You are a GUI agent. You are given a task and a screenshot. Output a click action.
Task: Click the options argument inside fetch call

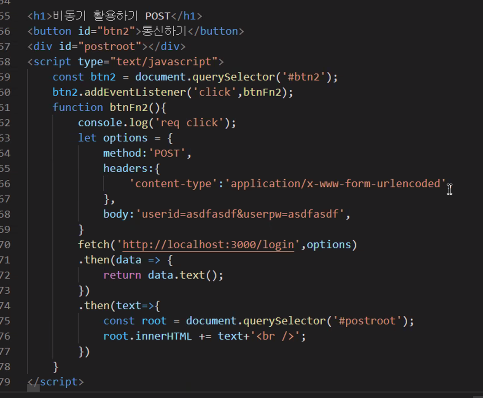329,245
